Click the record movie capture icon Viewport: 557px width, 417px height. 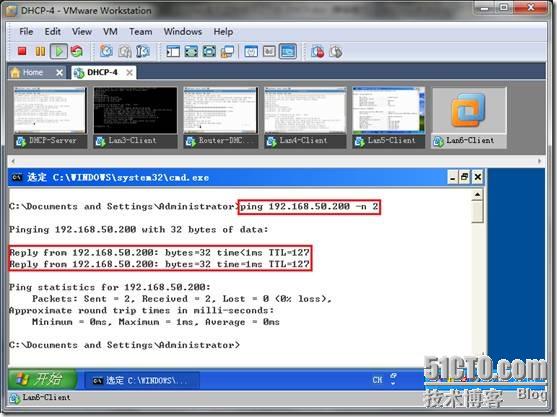[317, 52]
